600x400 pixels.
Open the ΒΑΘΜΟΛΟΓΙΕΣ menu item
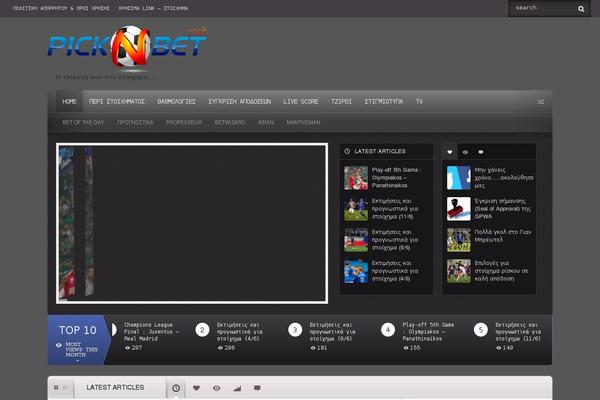(x=176, y=101)
